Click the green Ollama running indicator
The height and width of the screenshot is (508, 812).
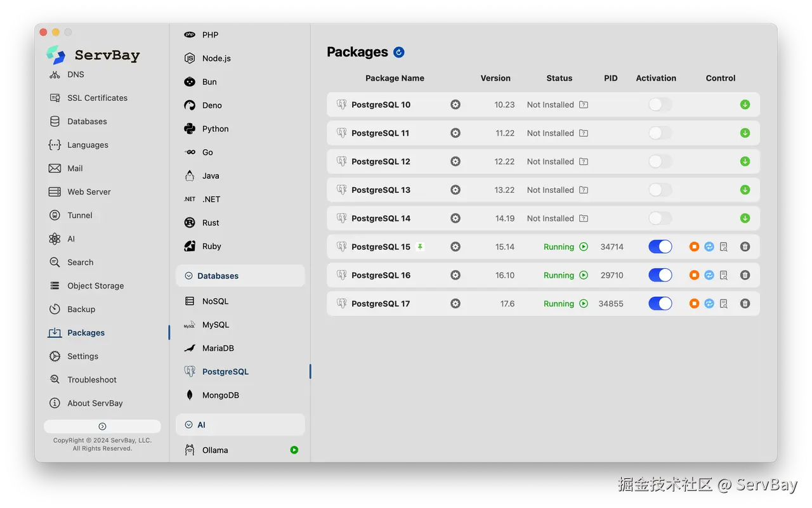point(294,450)
